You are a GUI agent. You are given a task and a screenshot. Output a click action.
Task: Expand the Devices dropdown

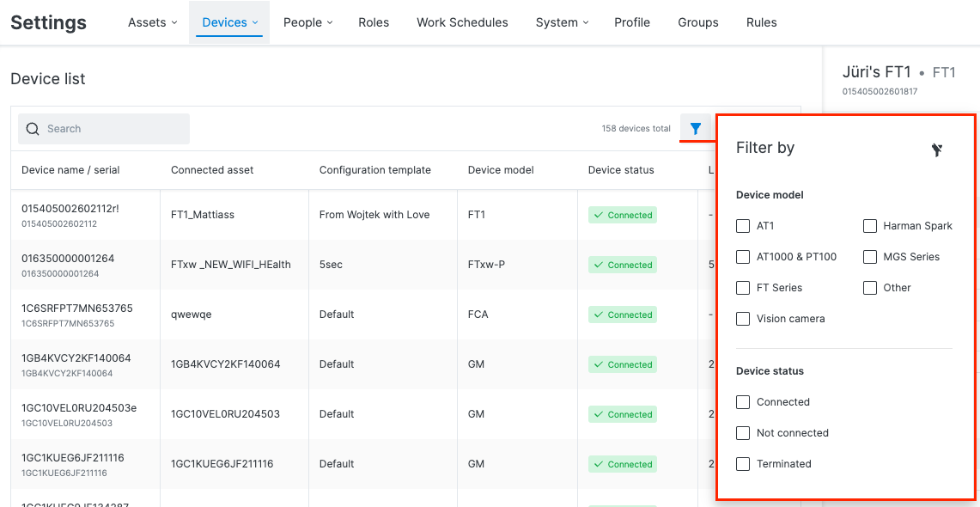pyautogui.click(x=228, y=22)
